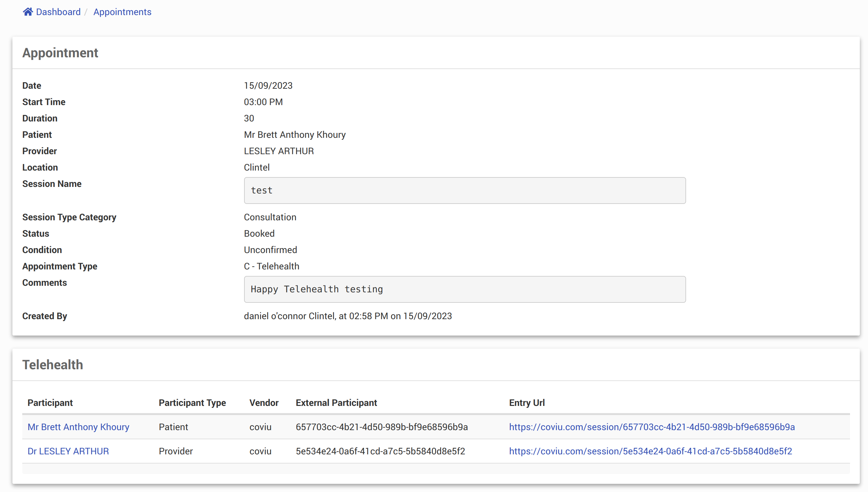868x492 pixels.
Task: Click the patient's external participant ID
Action: click(381, 427)
